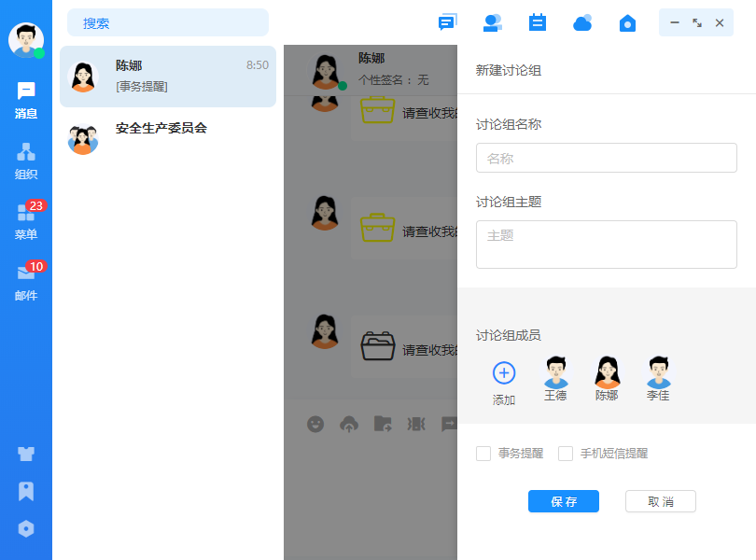Click the 取消 button
This screenshot has width=756, height=560.
[661, 501]
